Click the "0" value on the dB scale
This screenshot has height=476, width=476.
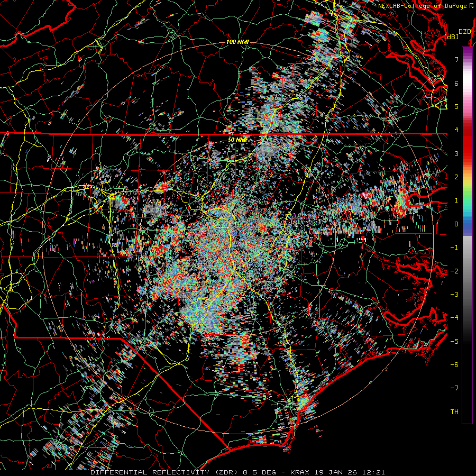456,224
